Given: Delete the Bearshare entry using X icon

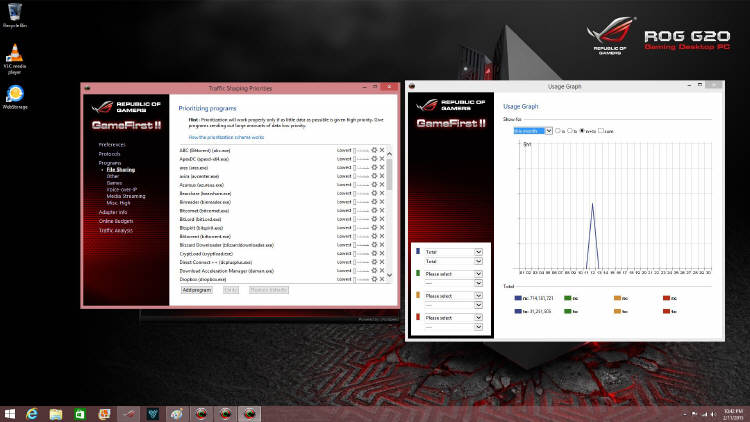Looking at the screenshot, I should 382,193.
